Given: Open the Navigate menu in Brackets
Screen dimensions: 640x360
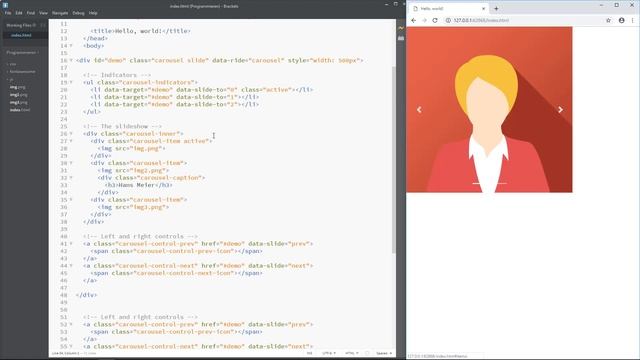Looking at the screenshot, I should pyautogui.click(x=60, y=13).
